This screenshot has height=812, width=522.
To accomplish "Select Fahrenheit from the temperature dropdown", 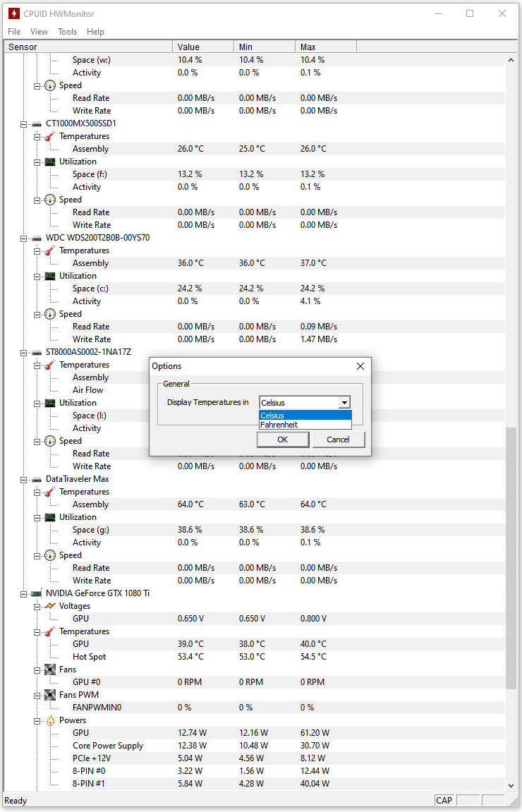I will click(x=279, y=425).
